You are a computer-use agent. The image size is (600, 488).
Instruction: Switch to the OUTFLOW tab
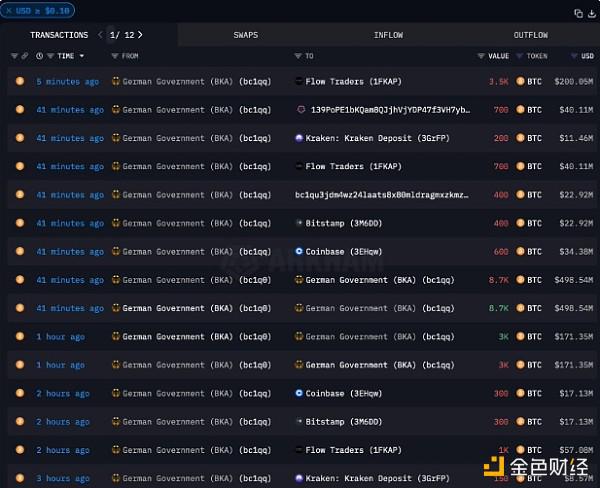530,35
